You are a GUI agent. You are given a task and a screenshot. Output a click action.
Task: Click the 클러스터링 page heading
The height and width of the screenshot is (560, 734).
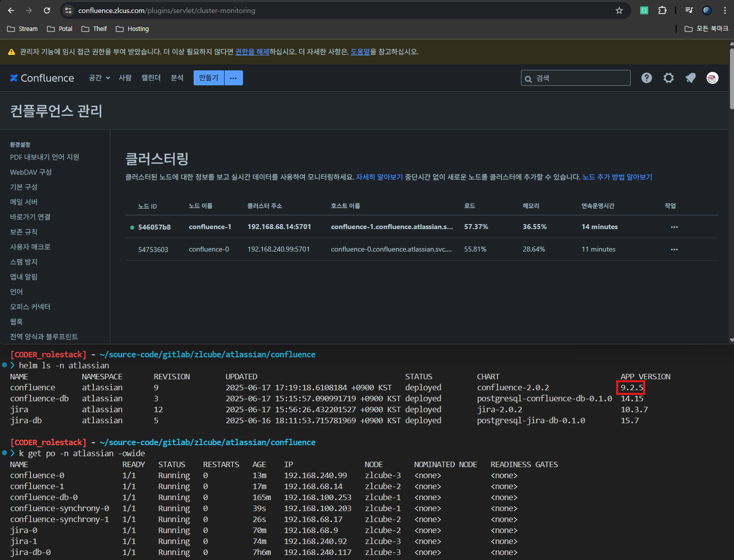coord(157,159)
